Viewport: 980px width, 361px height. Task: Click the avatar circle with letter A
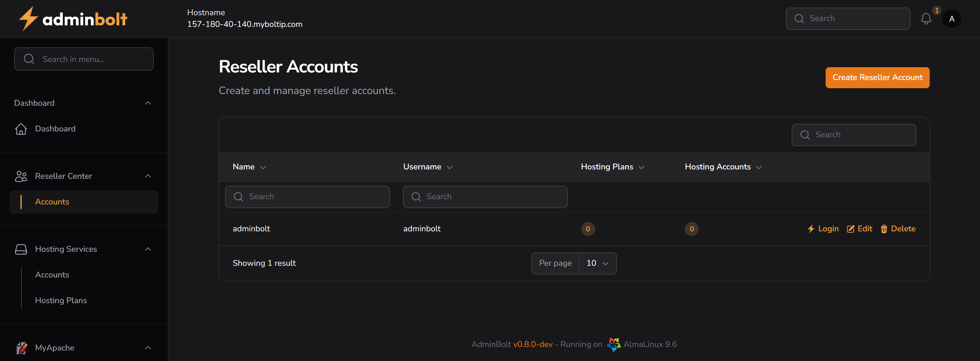pyautogui.click(x=952, y=19)
